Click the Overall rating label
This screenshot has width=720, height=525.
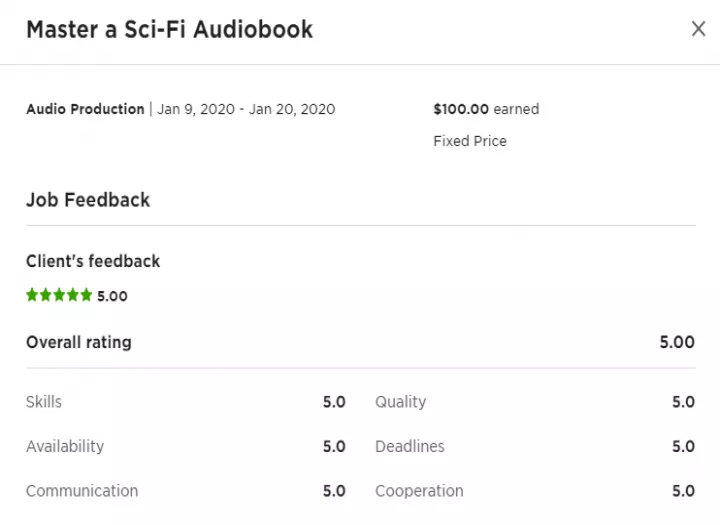click(x=79, y=342)
